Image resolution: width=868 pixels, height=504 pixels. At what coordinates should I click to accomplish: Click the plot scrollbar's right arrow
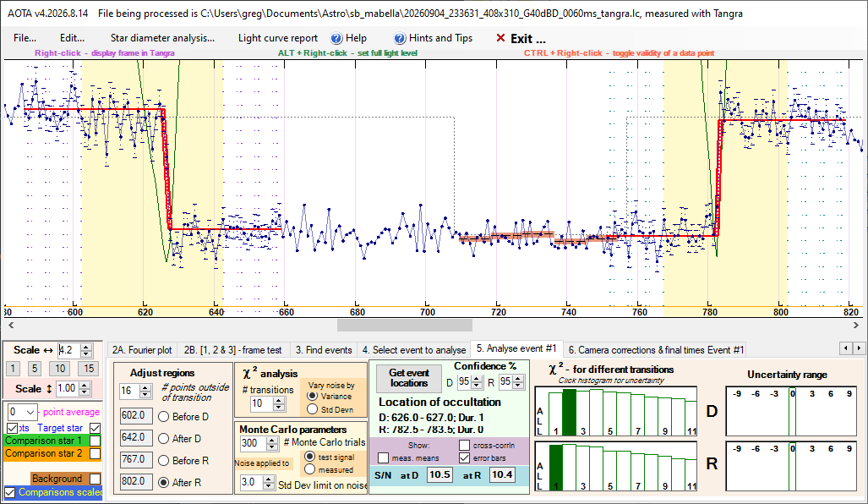click(856, 325)
